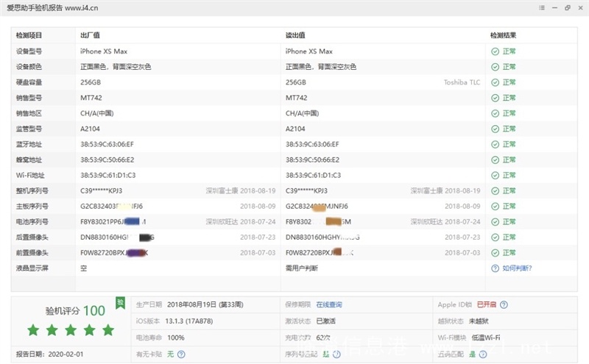Click the help icon beside Apple ID锁 已开启

(x=504, y=304)
